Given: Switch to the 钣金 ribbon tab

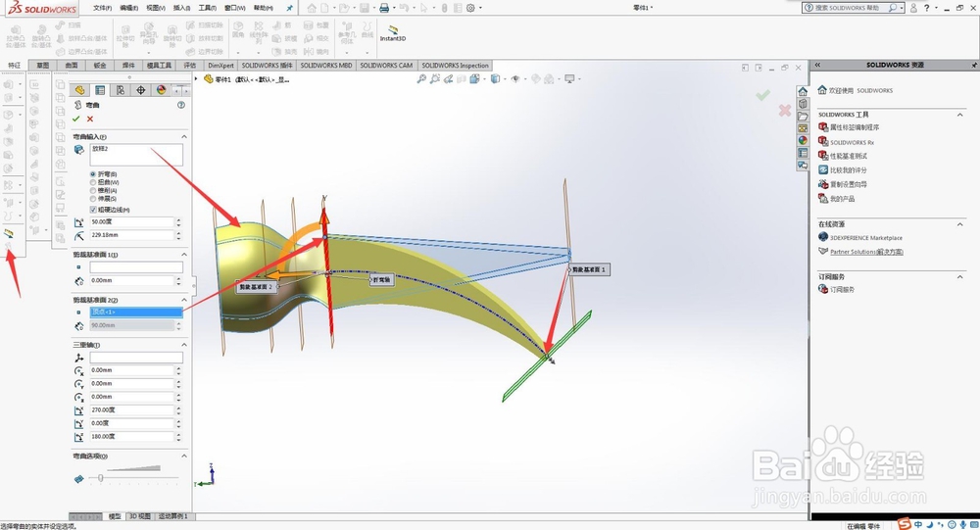Looking at the screenshot, I should click(x=100, y=65).
